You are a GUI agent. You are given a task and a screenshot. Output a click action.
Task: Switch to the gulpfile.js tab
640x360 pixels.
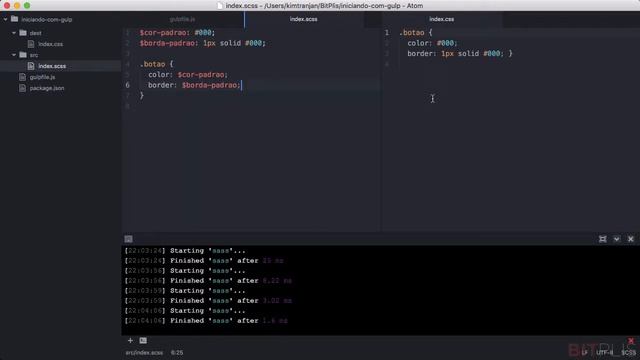click(x=182, y=19)
